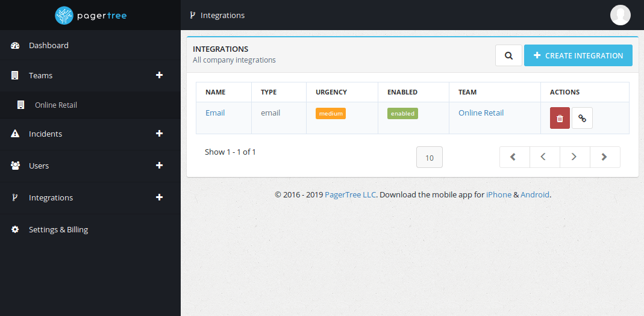Expand the Users plus icon
Viewport: 644px width, 316px height.
[159, 166]
